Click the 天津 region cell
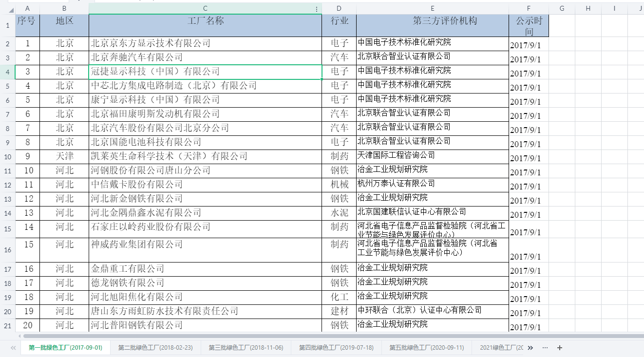Image resolution: width=644 pixels, height=357 pixels. tap(64, 156)
